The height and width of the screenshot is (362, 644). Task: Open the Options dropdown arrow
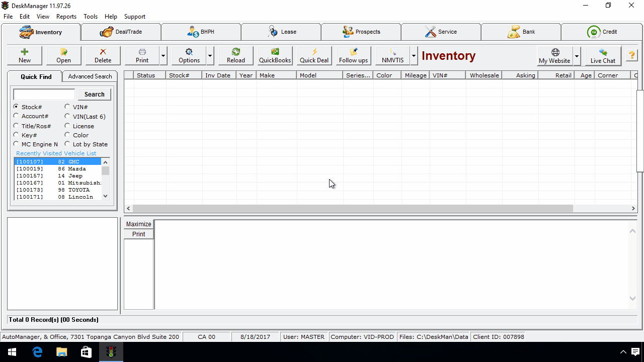[x=210, y=56]
